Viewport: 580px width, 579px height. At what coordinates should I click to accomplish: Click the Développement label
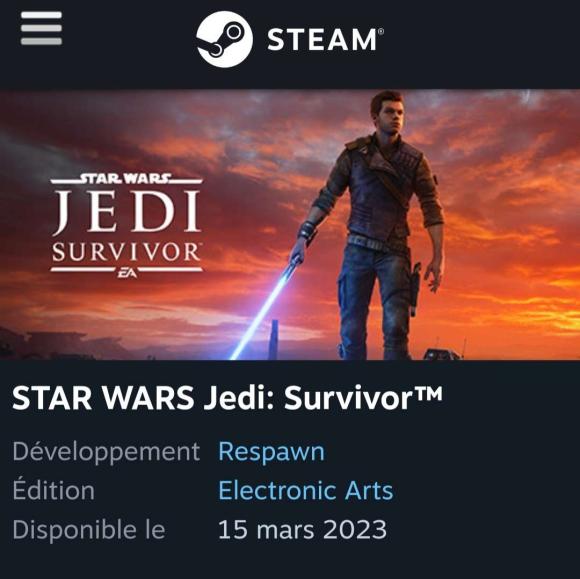[x=106, y=452]
